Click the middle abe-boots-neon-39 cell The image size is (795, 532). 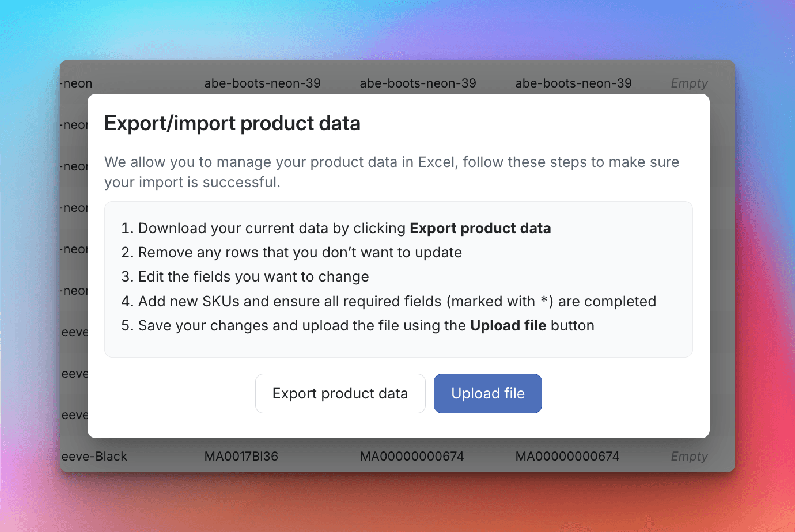418,83
